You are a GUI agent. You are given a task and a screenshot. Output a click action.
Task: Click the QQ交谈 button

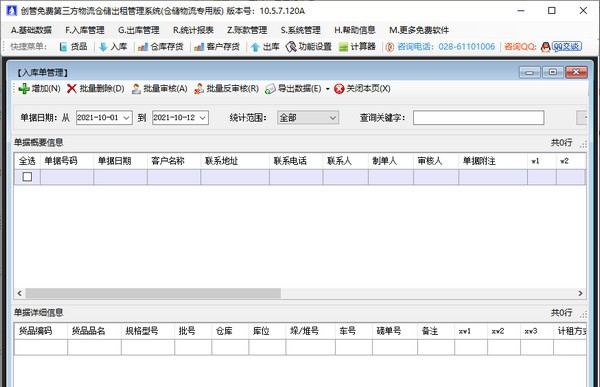567,47
